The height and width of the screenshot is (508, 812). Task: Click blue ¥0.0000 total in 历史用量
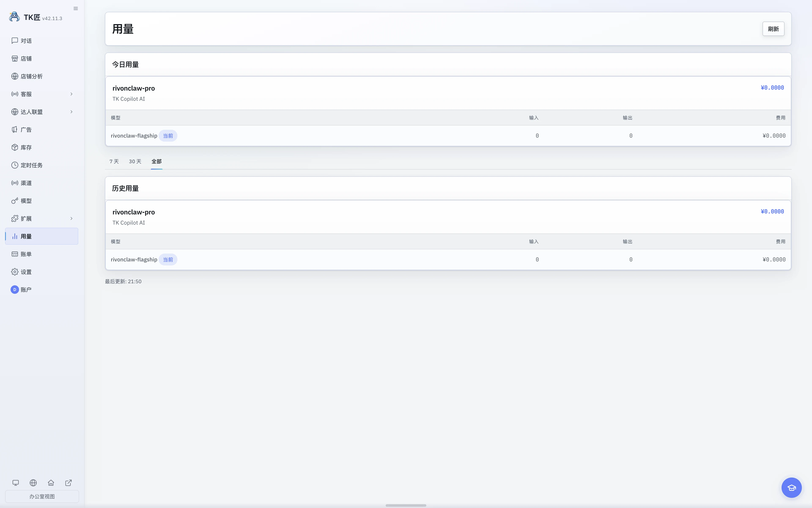(772, 211)
